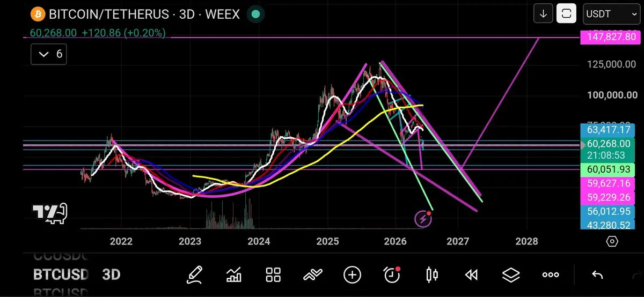Open the indicators chart icon
The width and height of the screenshot is (644, 297).
pyautogui.click(x=234, y=275)
